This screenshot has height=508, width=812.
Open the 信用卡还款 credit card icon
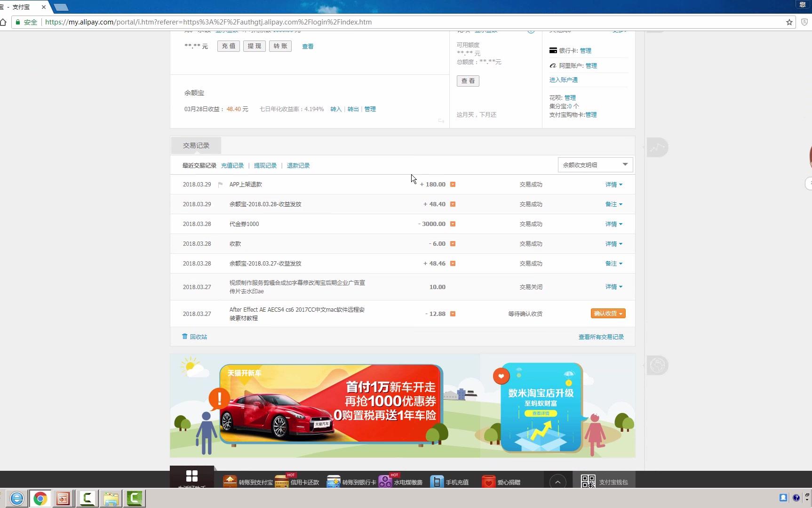point(282,482)
